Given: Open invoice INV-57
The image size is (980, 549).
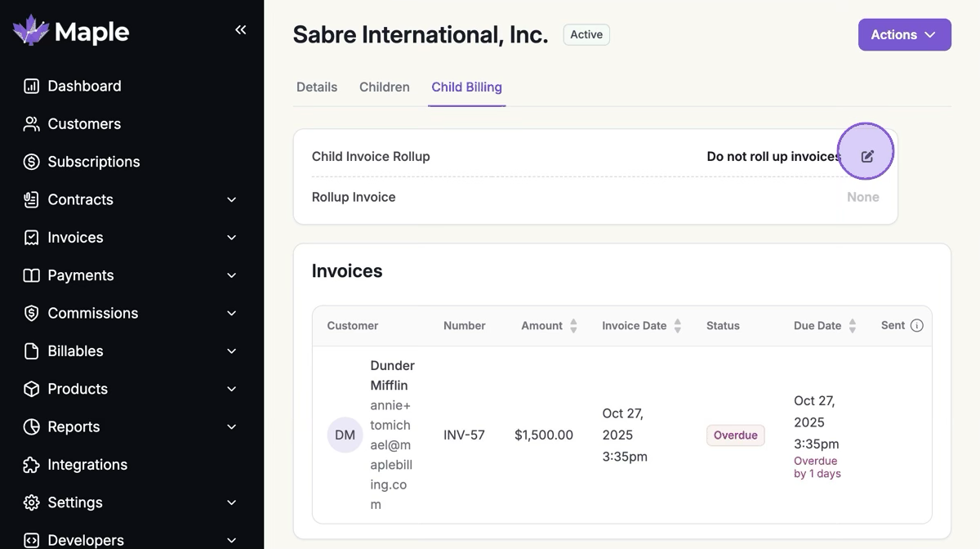Looking at the screenshot, I should pyautogui.click(x=464, y=435).
